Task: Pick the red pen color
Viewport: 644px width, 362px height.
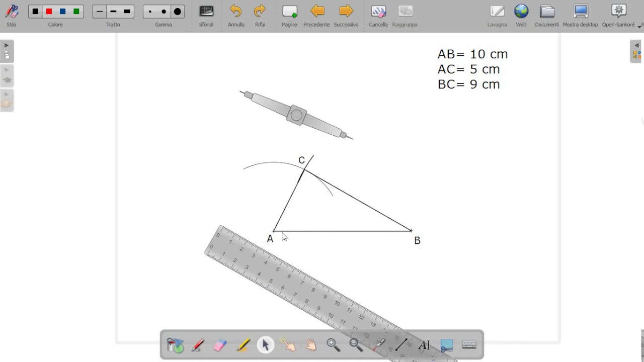Action: pyautogui.click(x=49, y=12)
